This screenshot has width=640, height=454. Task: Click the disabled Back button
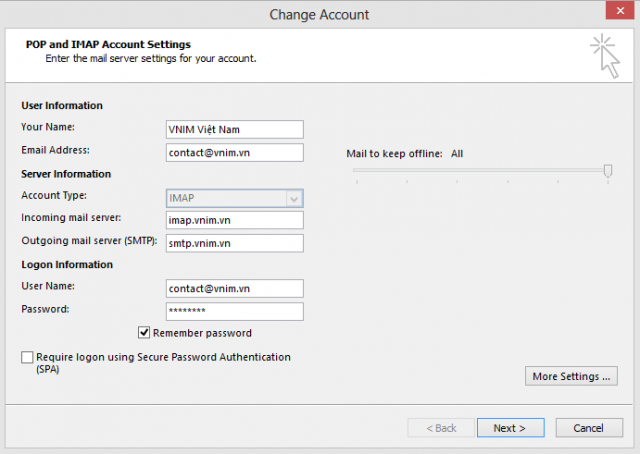[441, 428]
